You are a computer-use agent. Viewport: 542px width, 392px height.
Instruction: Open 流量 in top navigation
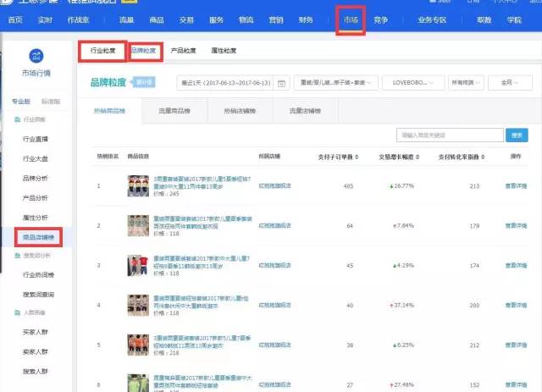126,20
